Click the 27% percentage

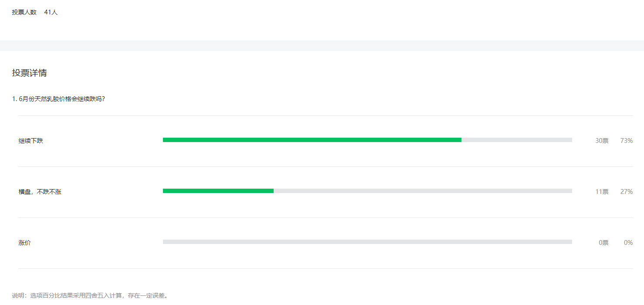pyautogui.click(x=627, y=192)
